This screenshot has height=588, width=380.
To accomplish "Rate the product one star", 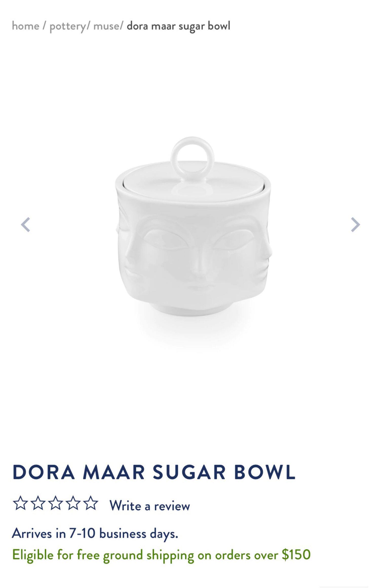I will pos(20,503).
